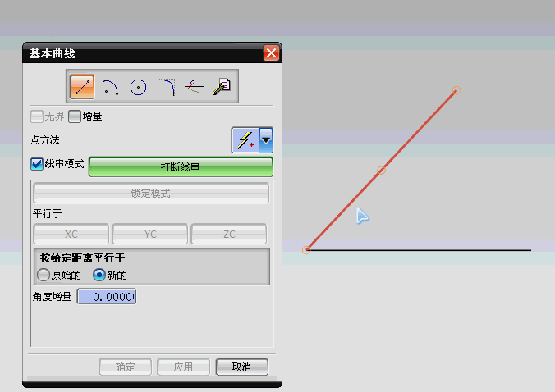Image resolution: width=555 pixels, height=392 pixels.
Task: Click the 应用 button
Action: (183, 367)
